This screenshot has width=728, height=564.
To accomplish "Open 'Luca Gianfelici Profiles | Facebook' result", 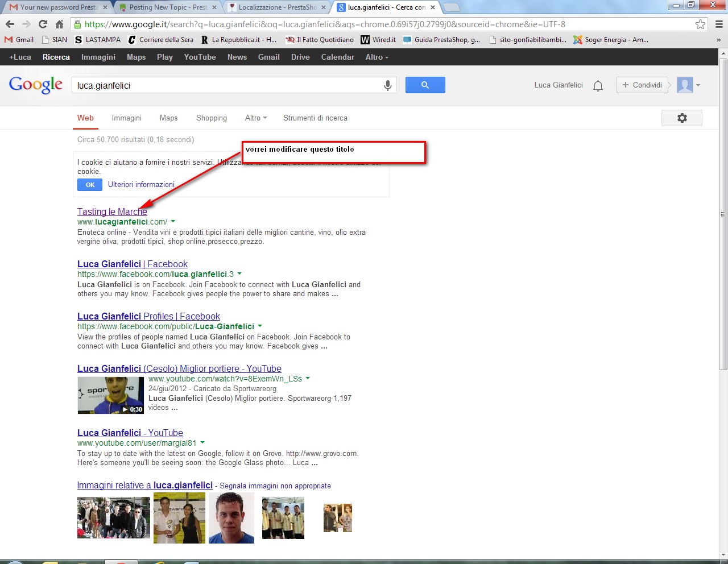I will coord(148,316).
